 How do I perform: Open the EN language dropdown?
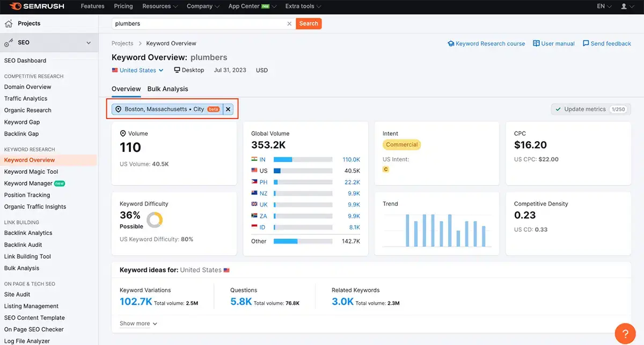(x=603, y=6)
